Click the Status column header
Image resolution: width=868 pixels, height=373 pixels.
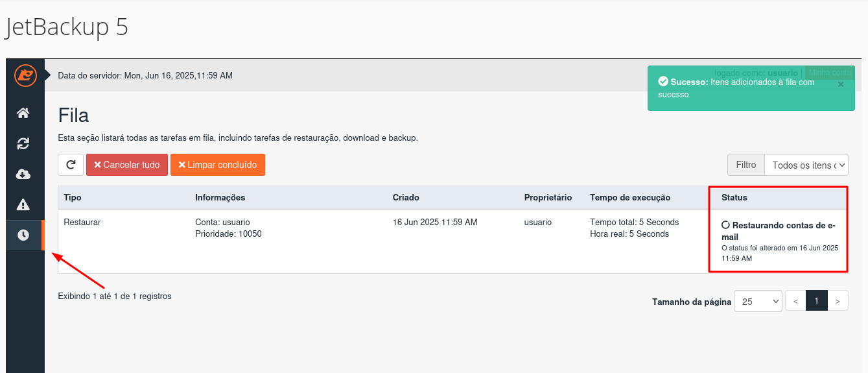click(x=734, y=197)
